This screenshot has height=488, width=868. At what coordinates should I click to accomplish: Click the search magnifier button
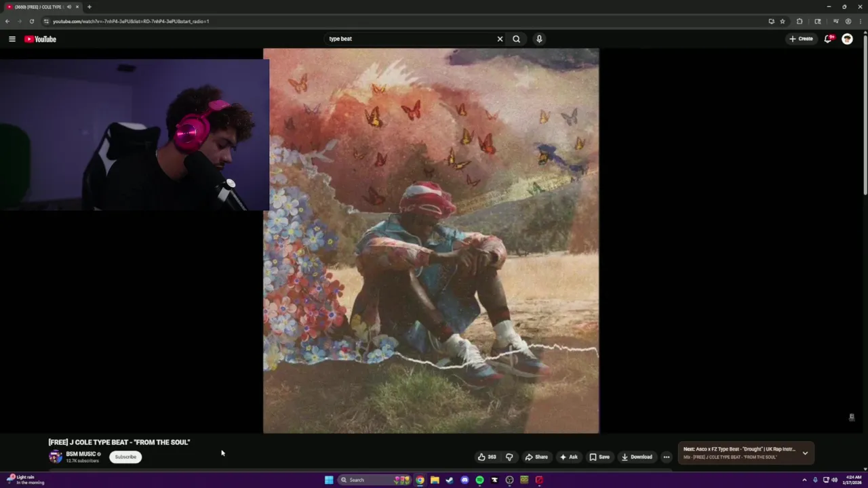tap(516, 39)
